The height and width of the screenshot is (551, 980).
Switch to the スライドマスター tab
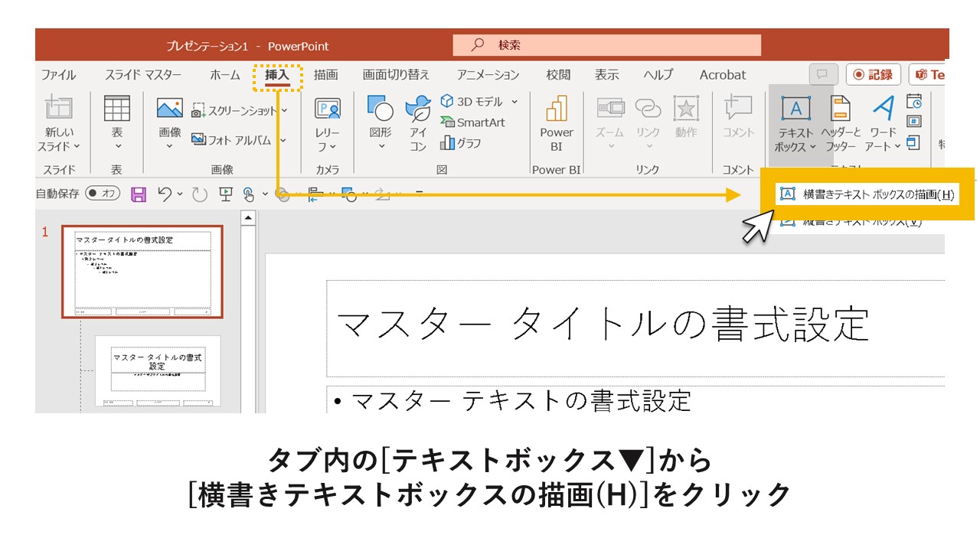pyautogui.click(x=142, y=74)
